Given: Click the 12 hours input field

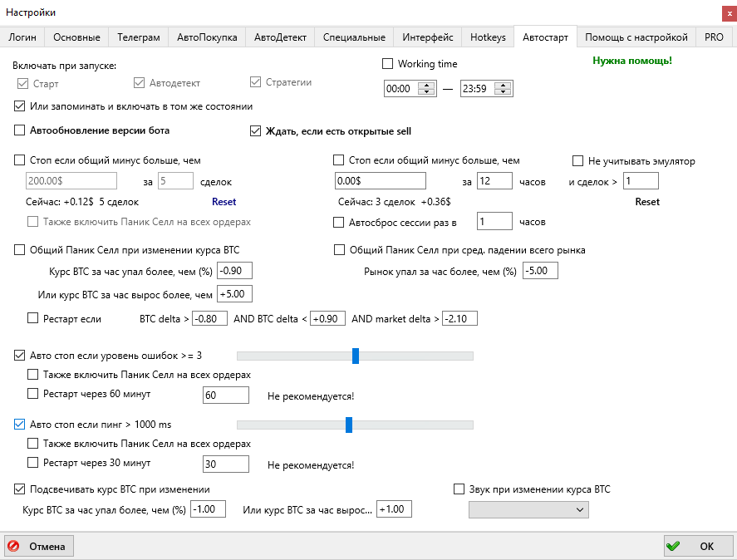Looking at the screenshot, I should (494, 181).
